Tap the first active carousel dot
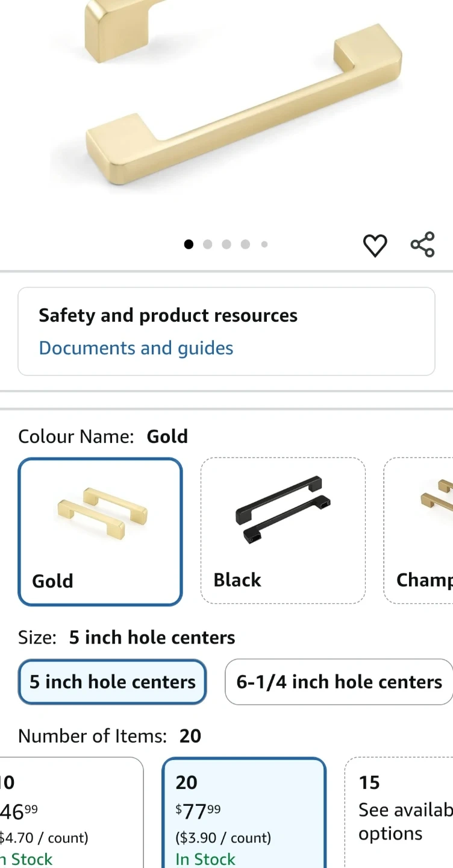The image size is (453, 868). pyautogui.click(x=189, y=245)
